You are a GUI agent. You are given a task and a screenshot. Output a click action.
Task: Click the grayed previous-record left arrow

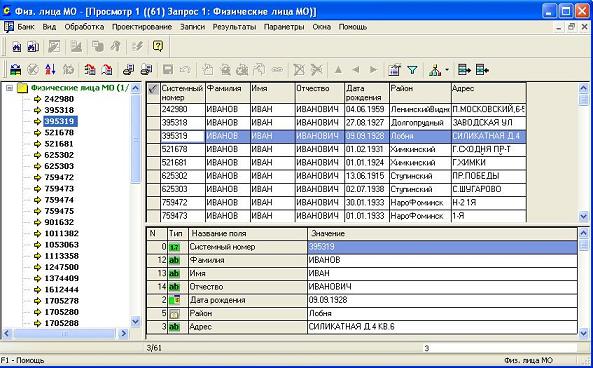355,70
